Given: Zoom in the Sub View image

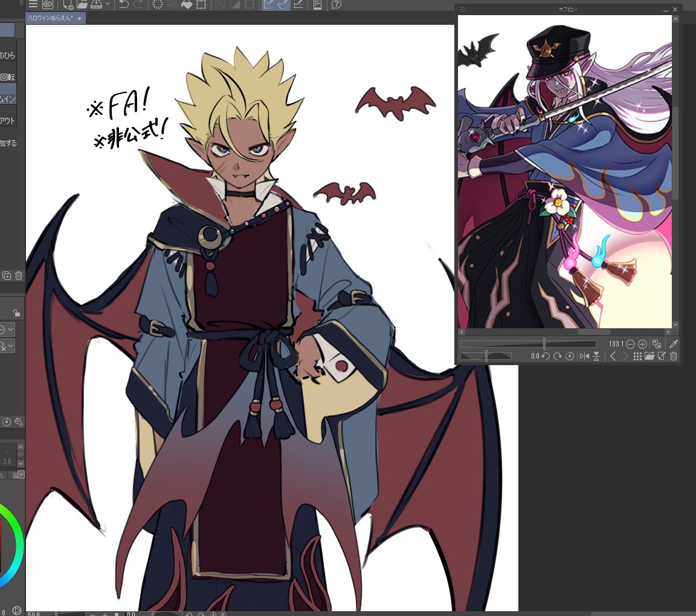Looking at the screenshot, I should coord(642,344).
